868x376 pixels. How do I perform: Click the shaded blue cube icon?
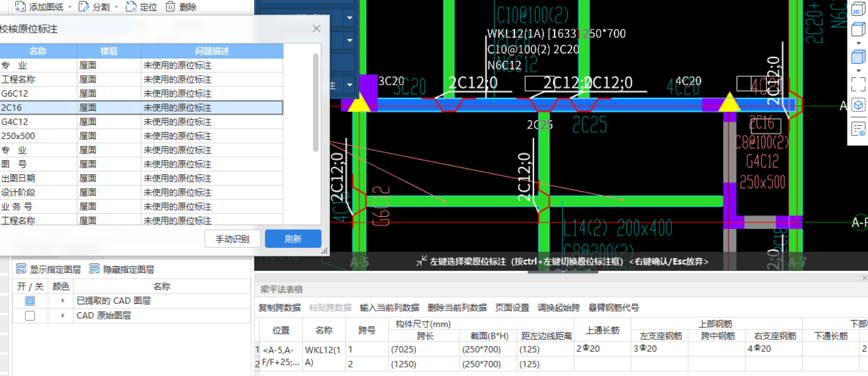click(x=858, y=57)
